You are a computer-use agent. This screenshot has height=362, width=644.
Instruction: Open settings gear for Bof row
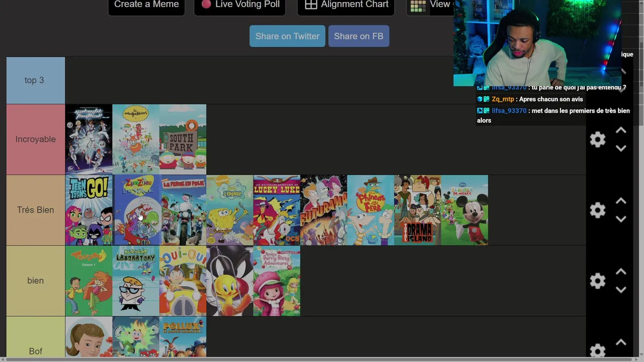tap(597, 350)
